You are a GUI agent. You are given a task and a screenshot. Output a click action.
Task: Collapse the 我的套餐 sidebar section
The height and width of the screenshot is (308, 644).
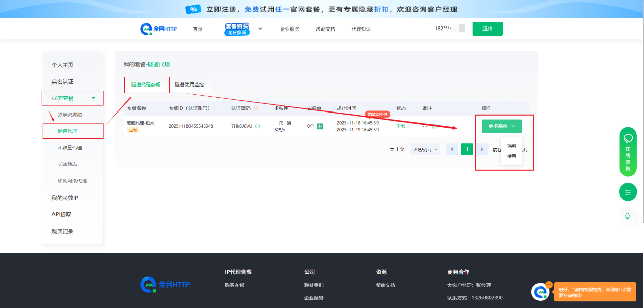pyautogui.click(x=72, y=98)
